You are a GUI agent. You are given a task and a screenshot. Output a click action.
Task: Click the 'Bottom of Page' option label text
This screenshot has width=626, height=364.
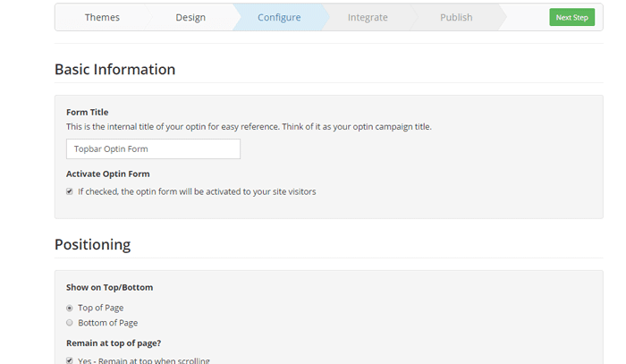pyautogui.click(x=107, y=323)
